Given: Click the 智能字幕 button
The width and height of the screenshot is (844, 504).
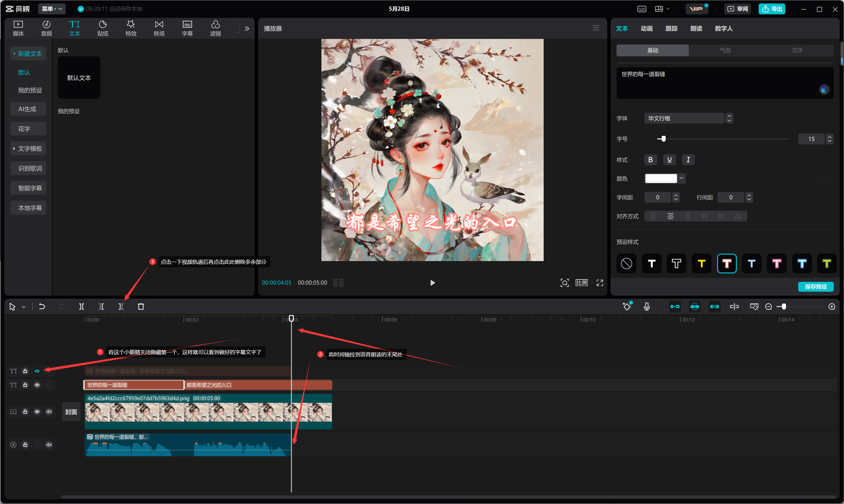Looking at the screenshot, I should (x=28, y=188).
